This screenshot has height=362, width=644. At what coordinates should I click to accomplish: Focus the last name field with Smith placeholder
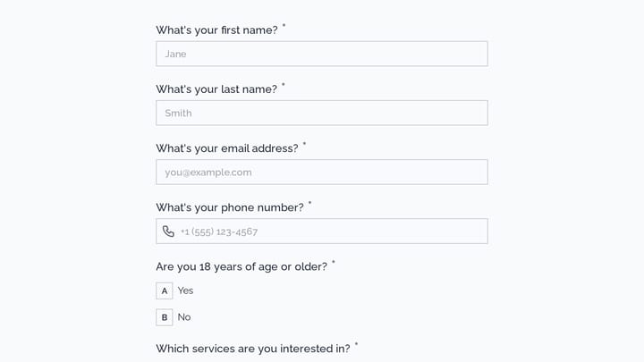coord(322,113)
